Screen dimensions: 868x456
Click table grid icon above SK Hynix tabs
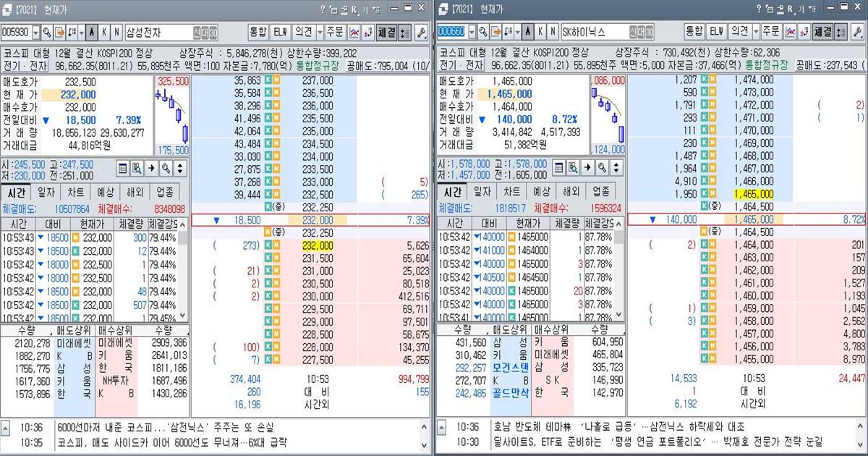[559, 168]
